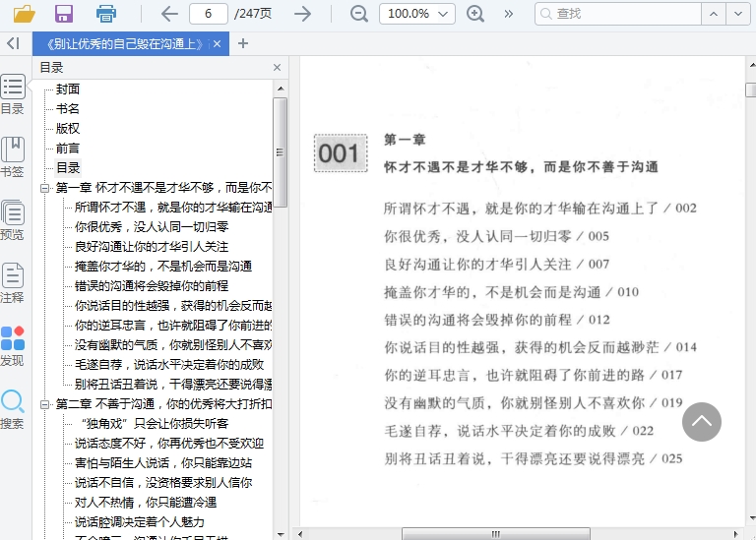Screen dimensions: 756x540
Task: Open the 注释 annotations panel
Action: (x=13, y=283)
